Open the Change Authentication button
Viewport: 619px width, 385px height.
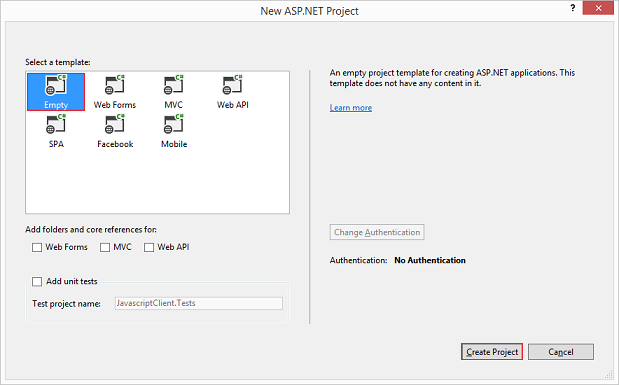[x=377, y=232]
